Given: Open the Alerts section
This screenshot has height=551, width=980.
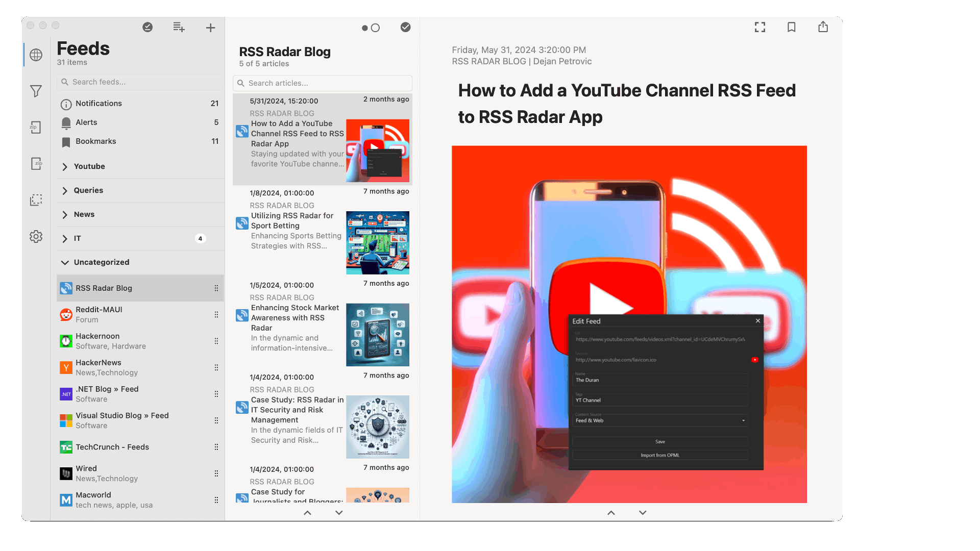Looking at the screenshot, I should point(87,122).
